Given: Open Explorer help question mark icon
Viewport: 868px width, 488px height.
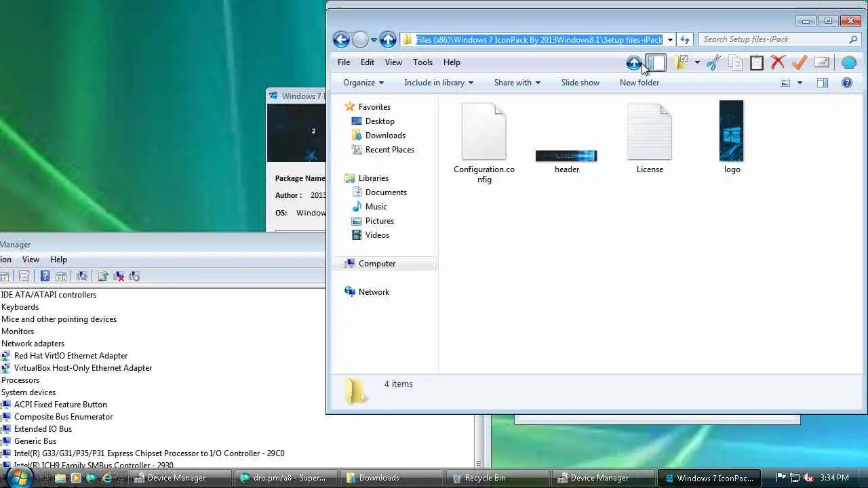Looking at the screenshot, I should click(847, 83).
